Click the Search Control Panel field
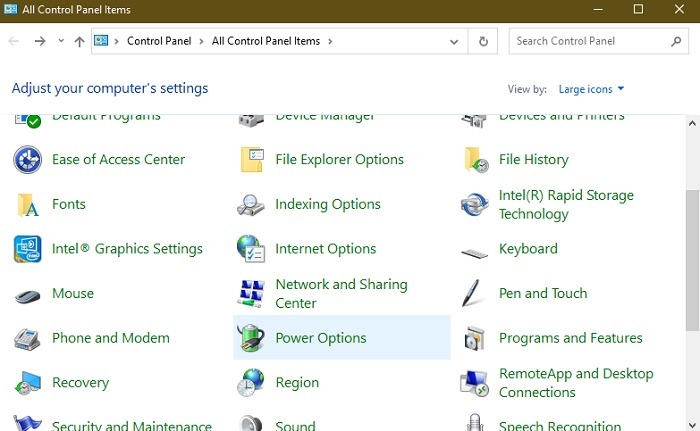Screen dimensions: 700x431 599,41
